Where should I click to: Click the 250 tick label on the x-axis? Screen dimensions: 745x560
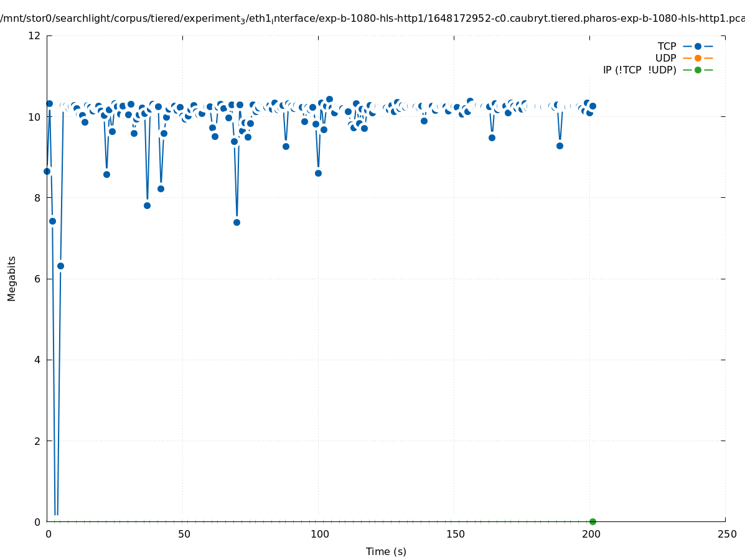pos(726,534)
